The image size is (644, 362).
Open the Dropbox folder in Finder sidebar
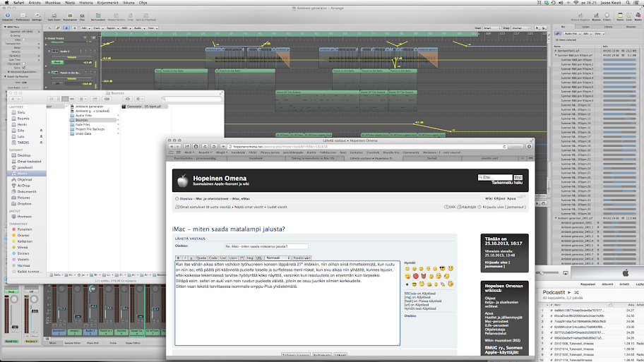[26, 204]
